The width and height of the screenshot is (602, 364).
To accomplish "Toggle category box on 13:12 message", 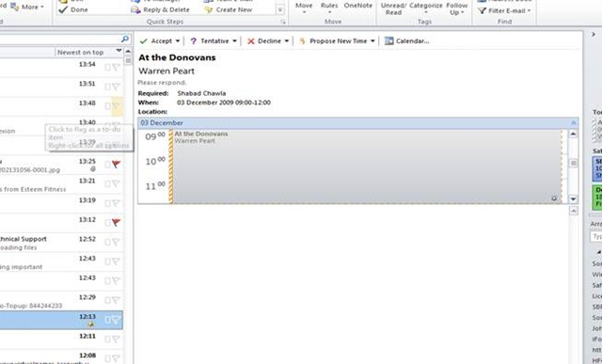I will pos(107,222).
